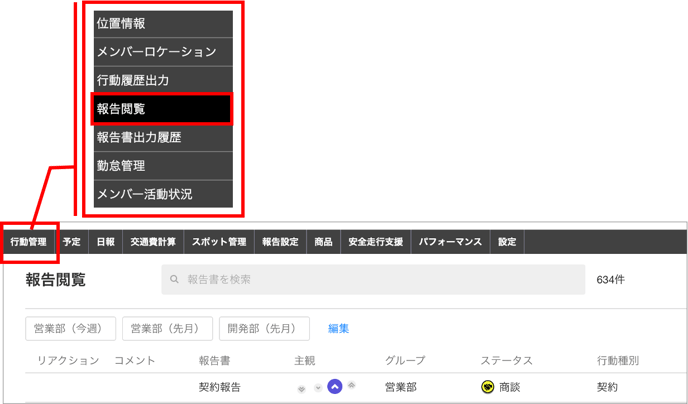This screenshot has height=404, width=688.
Task: Open the 日報 tab
Action: [106, 242]
